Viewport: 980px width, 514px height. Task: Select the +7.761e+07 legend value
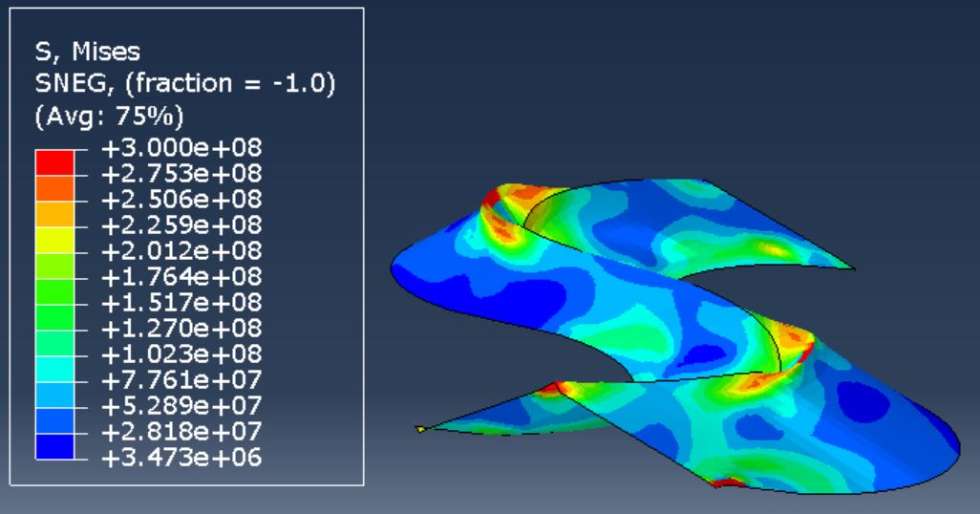point(181,380)
